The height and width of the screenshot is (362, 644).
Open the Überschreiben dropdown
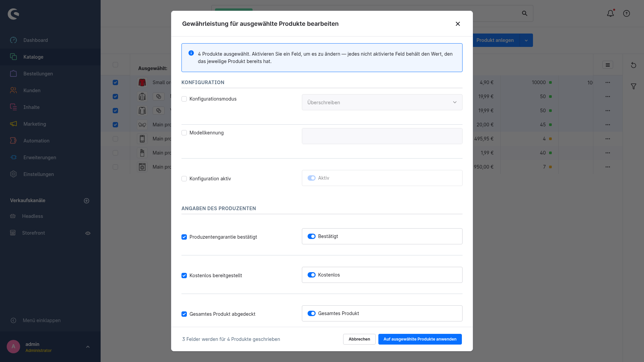click(x=382, y=102)
